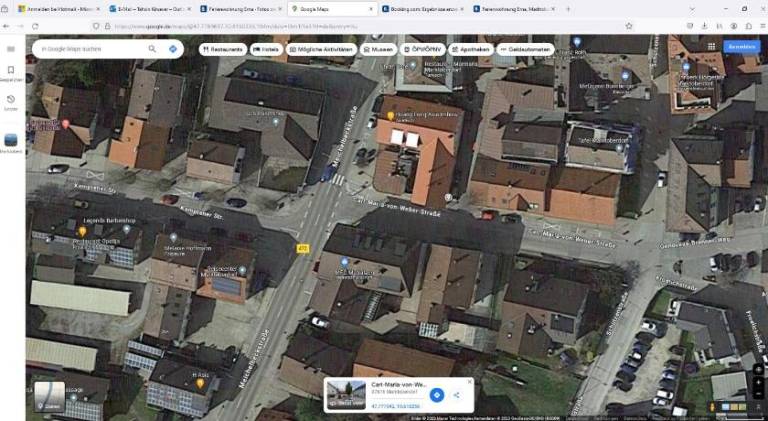Open the Gespeichert saved places panel
768x421 pixels.
click(x=11, y=73)
